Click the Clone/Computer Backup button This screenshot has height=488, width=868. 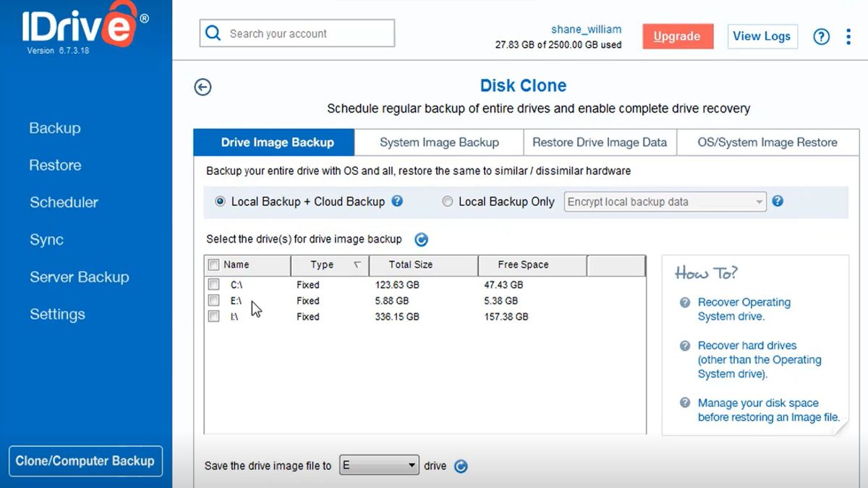[85, 461]
